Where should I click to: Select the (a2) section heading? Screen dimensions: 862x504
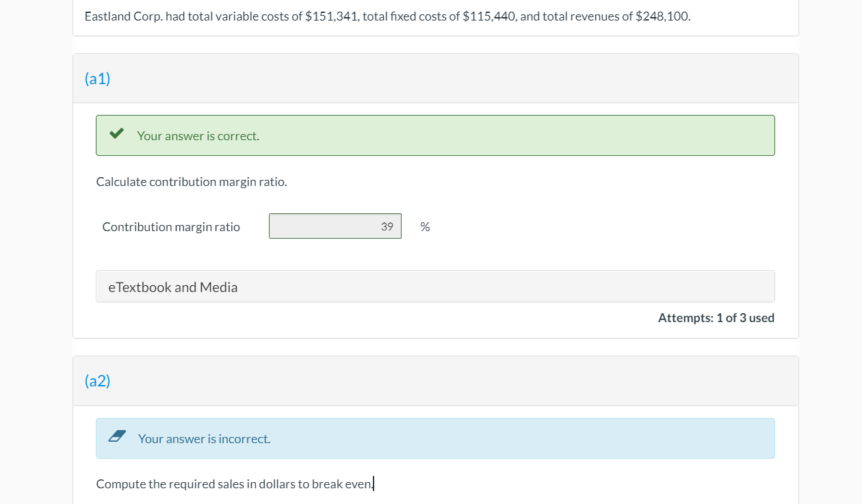click(97, 381)
